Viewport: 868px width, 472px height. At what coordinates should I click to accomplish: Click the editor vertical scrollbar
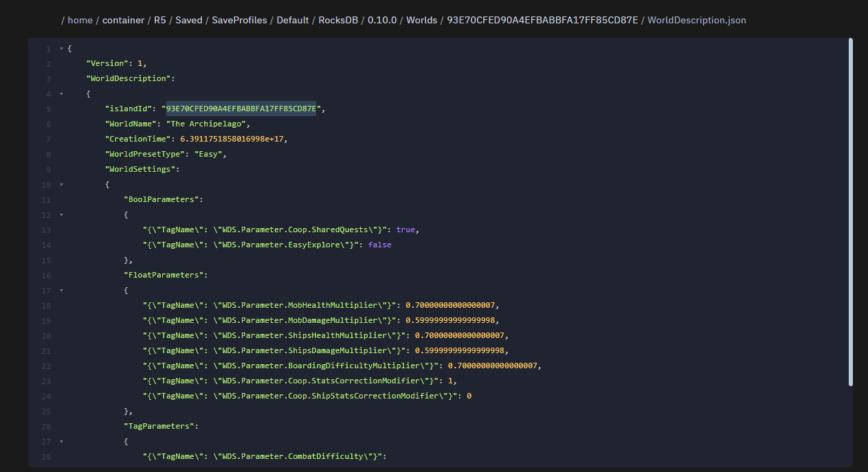[x=851, y=212]
